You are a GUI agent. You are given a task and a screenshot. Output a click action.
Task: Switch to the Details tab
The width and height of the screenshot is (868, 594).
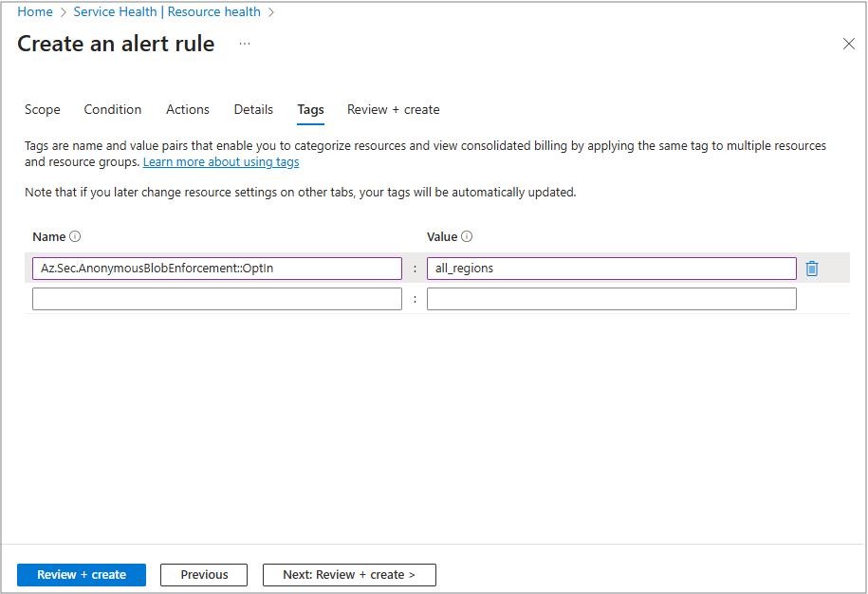(253, 110)
